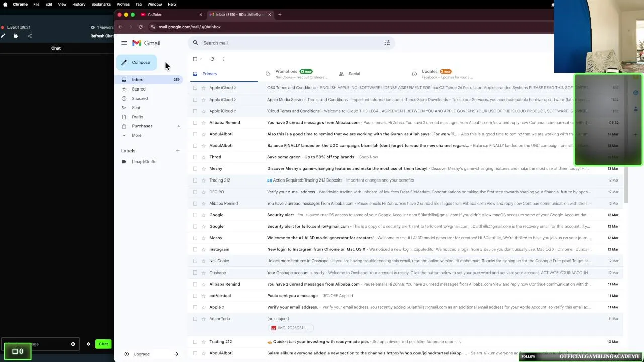Select the checkbox for the Neil Cooke email
Viewport: 644px width, 362px height.
tap(195, 261)
